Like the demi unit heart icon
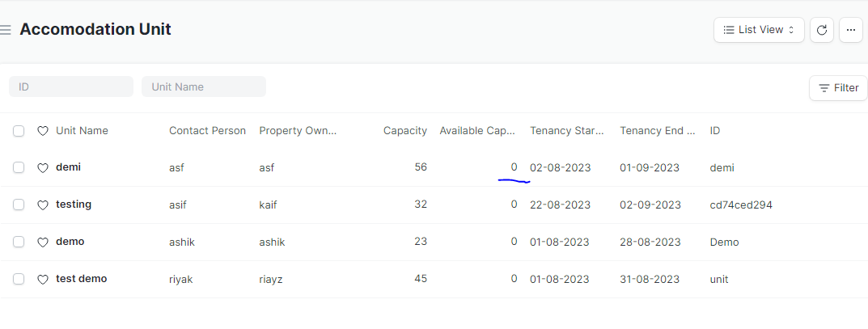Viewport: 868px width, 329px height. pyautogui.click(x=43, y=167)
